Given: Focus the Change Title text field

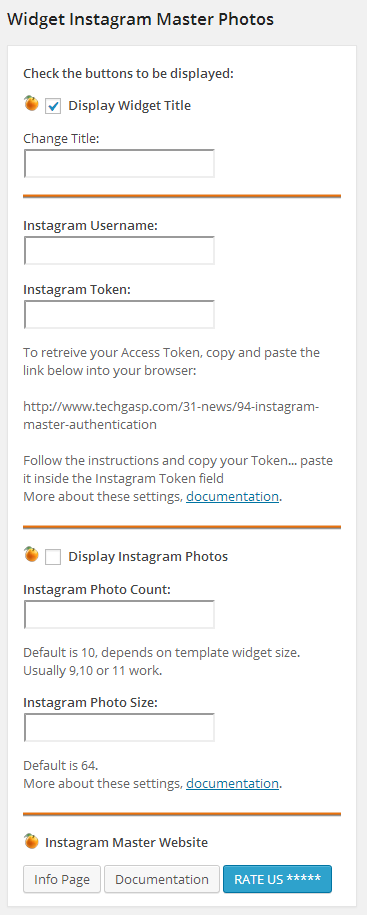Looking at the screenshot, I should [x=119, y=163].
